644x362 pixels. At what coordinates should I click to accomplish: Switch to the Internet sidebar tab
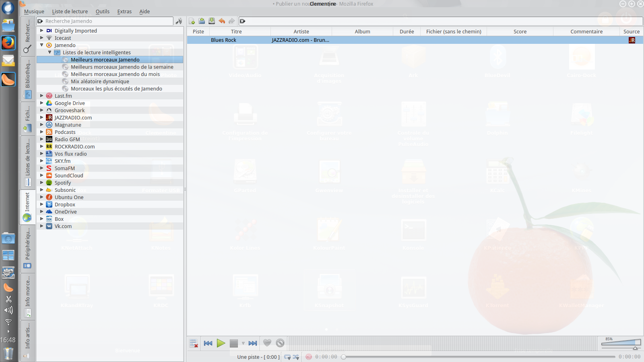point(27,207)
